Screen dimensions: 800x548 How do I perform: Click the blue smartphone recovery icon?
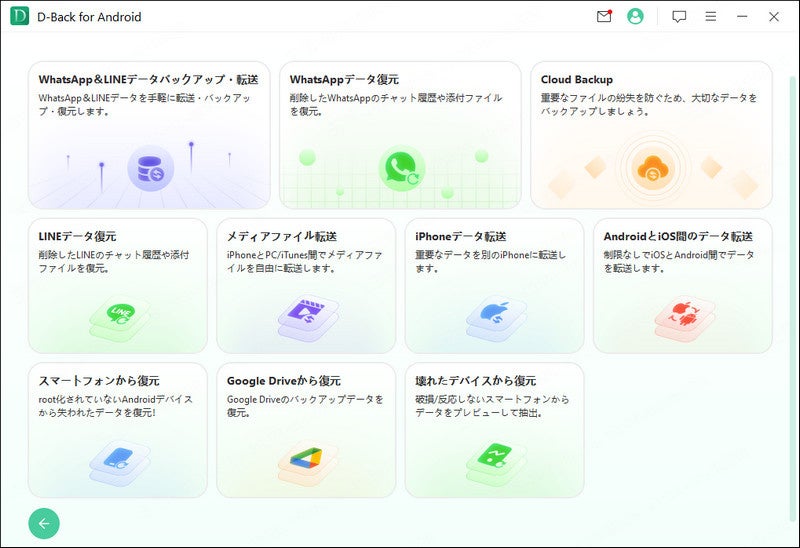point(120,463)
